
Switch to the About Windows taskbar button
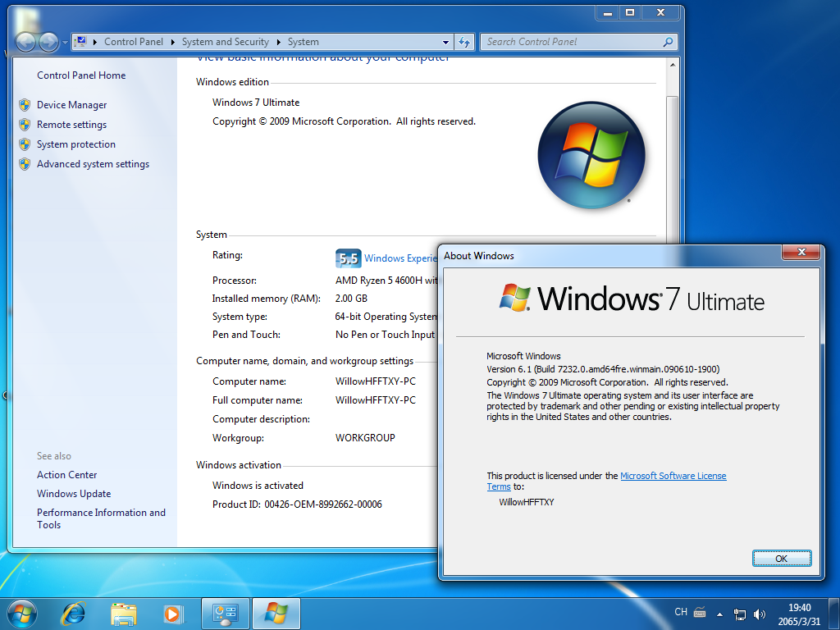tap(276, 614)
